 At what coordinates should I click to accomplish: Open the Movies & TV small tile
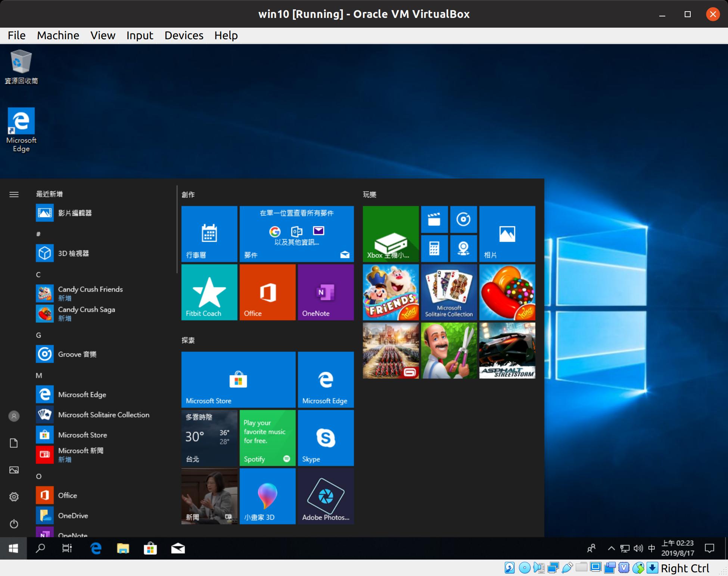click(434, 219)
